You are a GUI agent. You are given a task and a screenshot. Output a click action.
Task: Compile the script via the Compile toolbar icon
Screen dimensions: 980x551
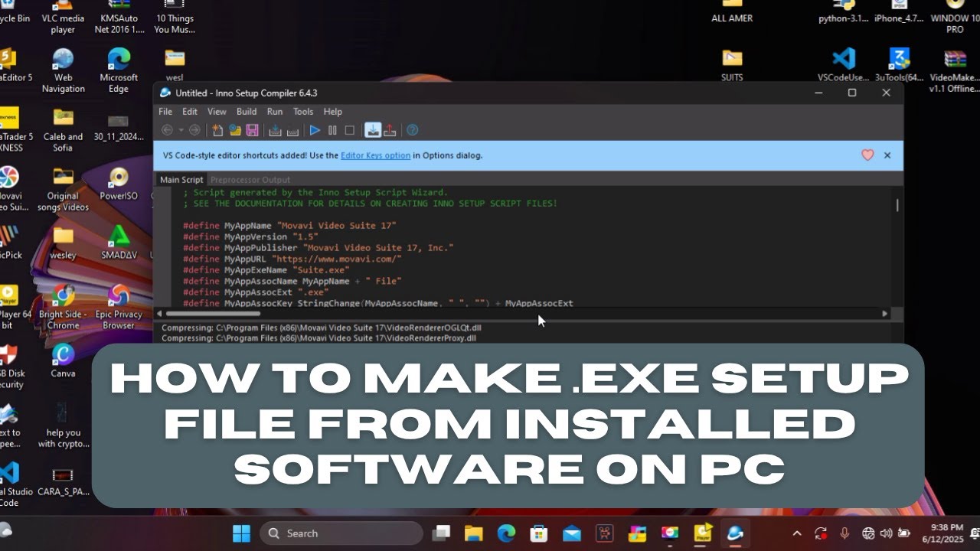[x=276, y=130]
